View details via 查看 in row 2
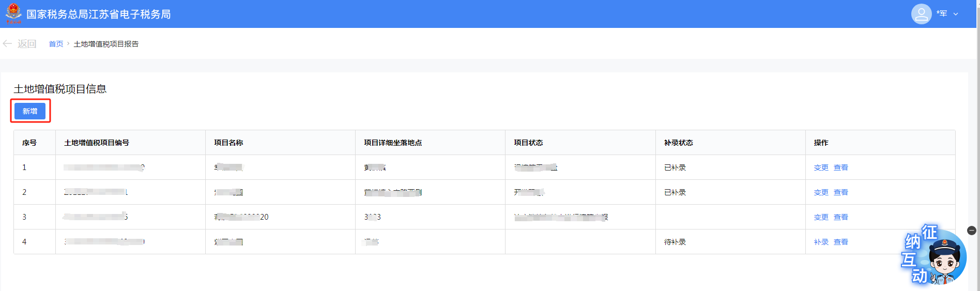The height and width of the screenshot is (291, 980). point(841,192)
